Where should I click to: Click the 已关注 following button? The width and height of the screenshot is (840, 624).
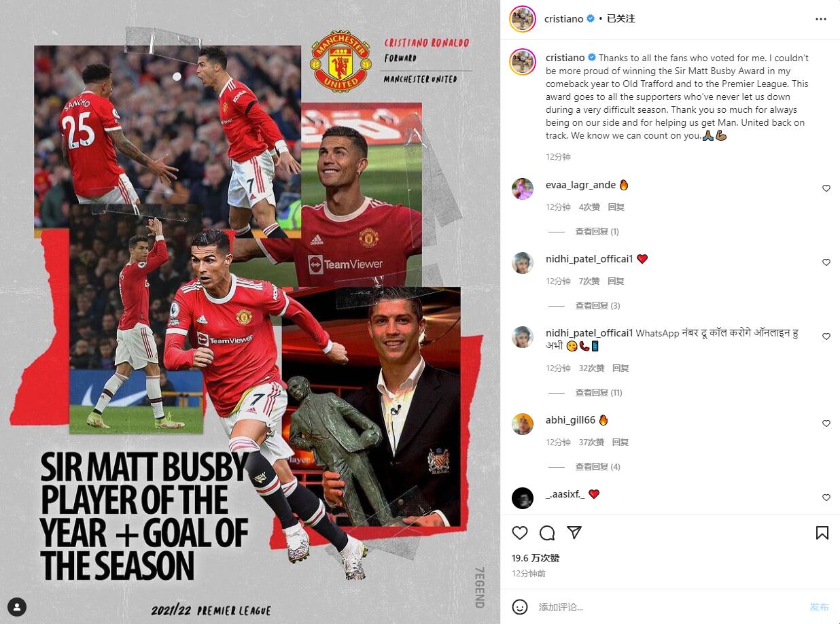point(620,19)
